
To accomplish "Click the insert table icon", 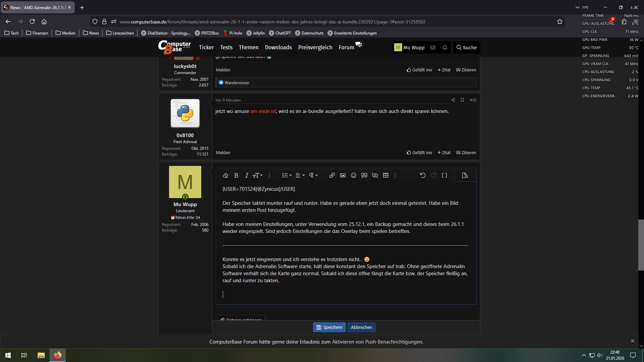I will tap(386, 175).
